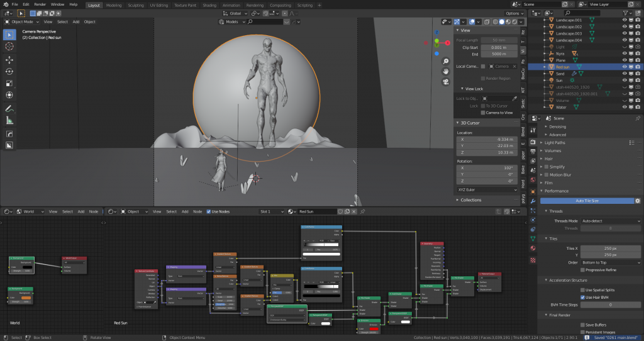Open the Slot 1 material dropdown
The height and width of the screenshot is (341, 644).
[272, 211]
